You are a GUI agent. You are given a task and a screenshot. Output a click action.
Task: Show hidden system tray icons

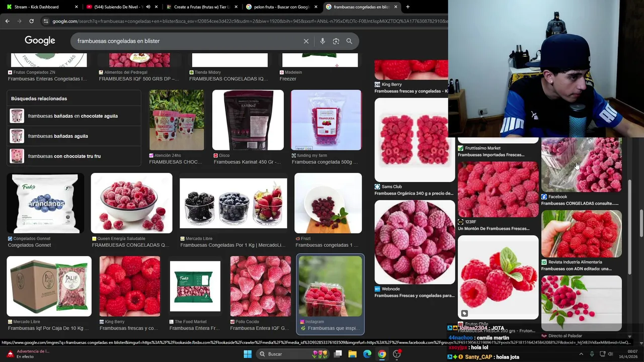click(x=581, y=354)
